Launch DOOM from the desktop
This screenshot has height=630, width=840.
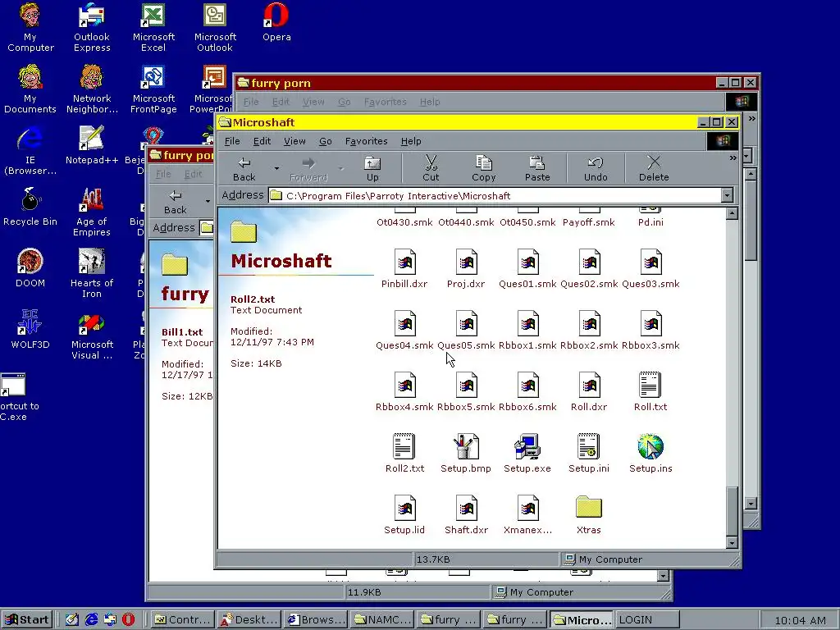tap(30, 268)
